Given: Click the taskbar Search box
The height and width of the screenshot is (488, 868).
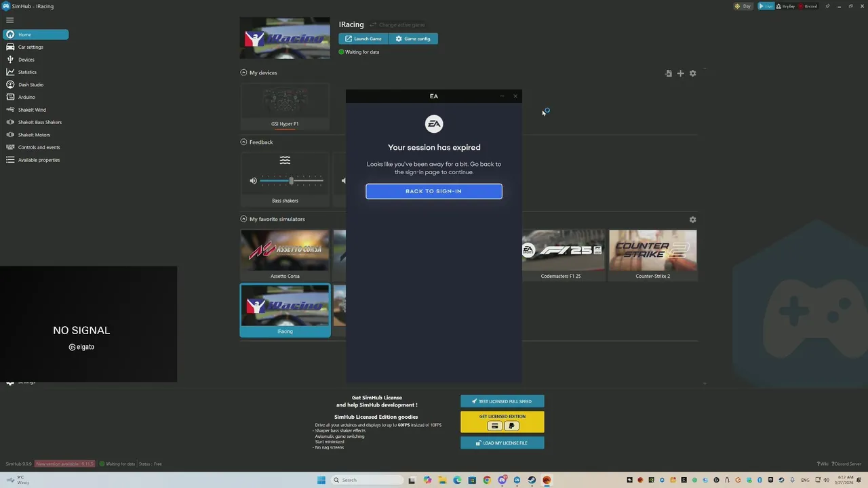Looking at the screenshot, I should click(367, 480).
